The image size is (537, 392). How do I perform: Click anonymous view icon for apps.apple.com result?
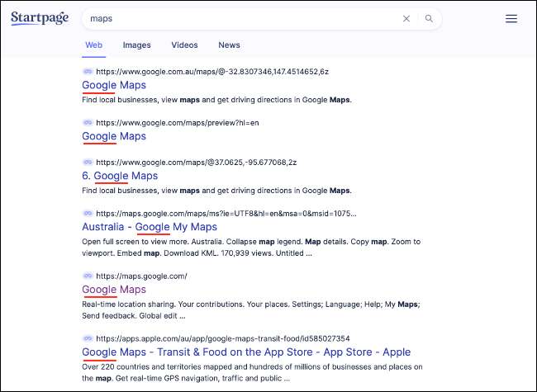[x=88, y=338]
